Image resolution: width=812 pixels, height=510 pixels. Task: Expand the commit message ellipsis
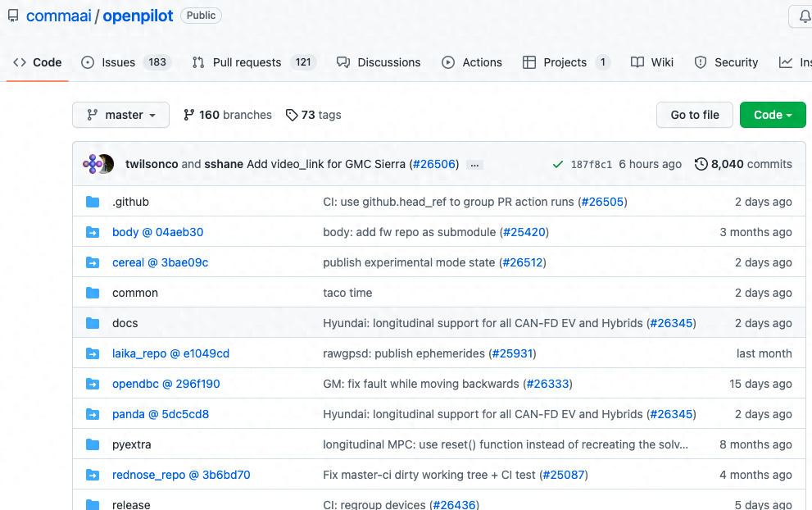(474, 164)
